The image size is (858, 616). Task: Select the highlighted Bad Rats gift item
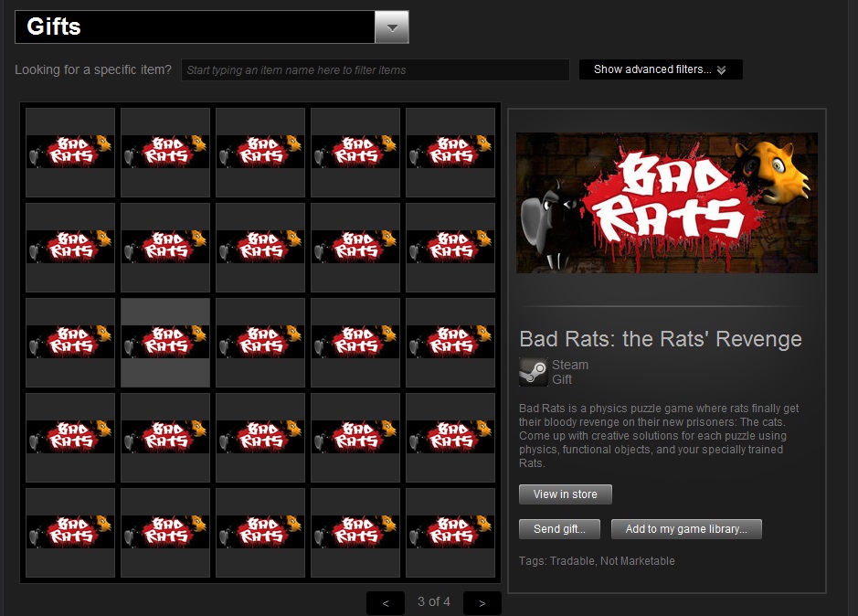coord(165,343)
